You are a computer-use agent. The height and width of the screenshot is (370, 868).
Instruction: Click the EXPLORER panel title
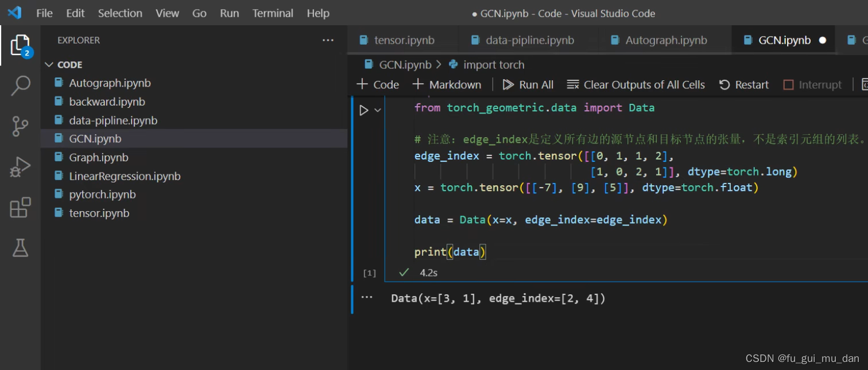[x=79, y=40]
